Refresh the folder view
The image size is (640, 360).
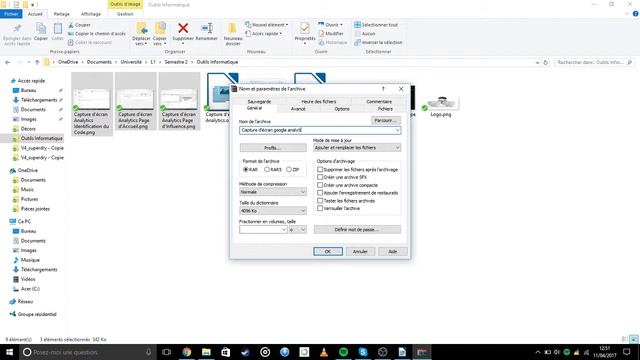coord(545,62)
